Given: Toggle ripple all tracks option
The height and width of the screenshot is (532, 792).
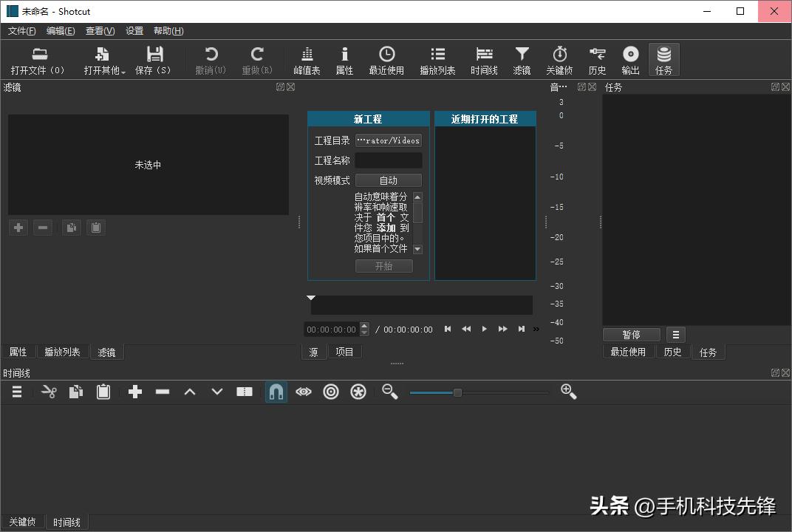Looking at the screenshot, I should click(358, 392).
